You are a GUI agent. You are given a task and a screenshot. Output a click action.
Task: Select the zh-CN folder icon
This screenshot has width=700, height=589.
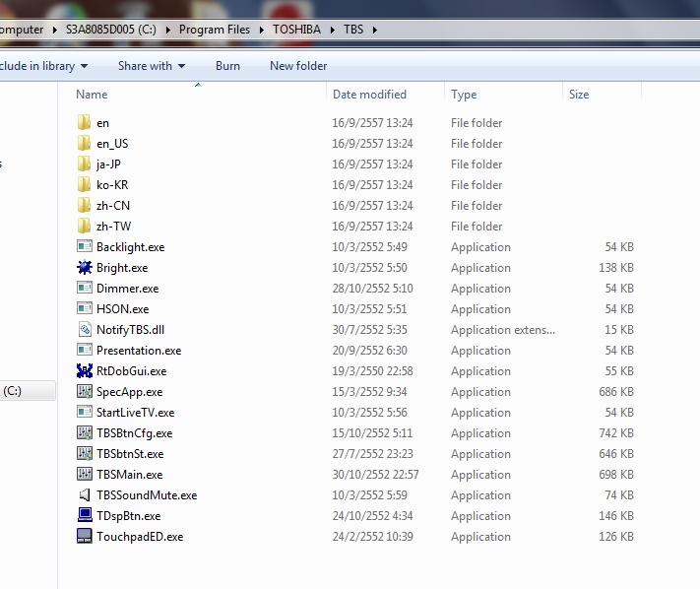84,205
